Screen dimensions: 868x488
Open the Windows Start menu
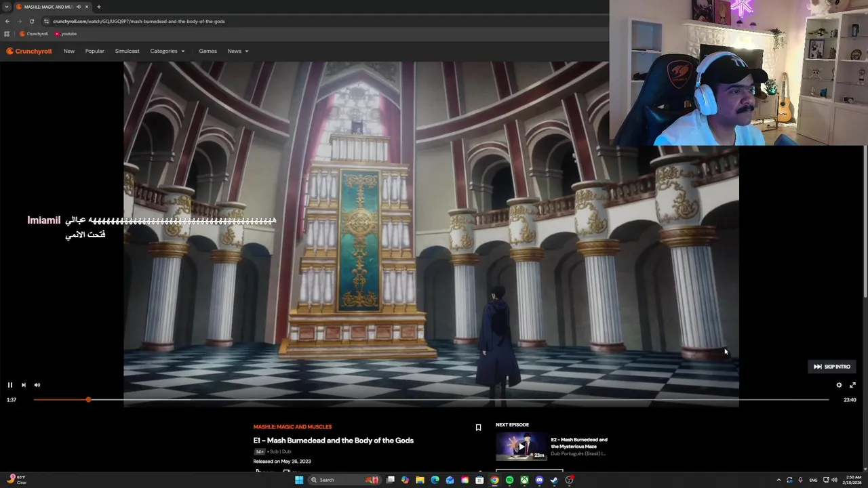[299, 480]
